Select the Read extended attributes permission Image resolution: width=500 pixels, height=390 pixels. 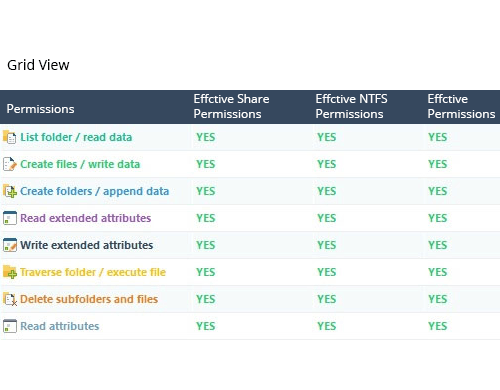pos(86,218)
